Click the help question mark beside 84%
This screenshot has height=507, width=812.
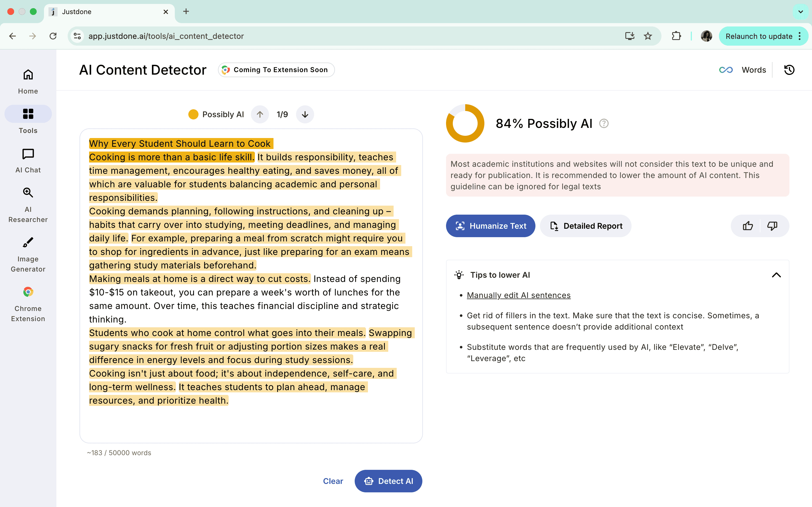point(604,123)
